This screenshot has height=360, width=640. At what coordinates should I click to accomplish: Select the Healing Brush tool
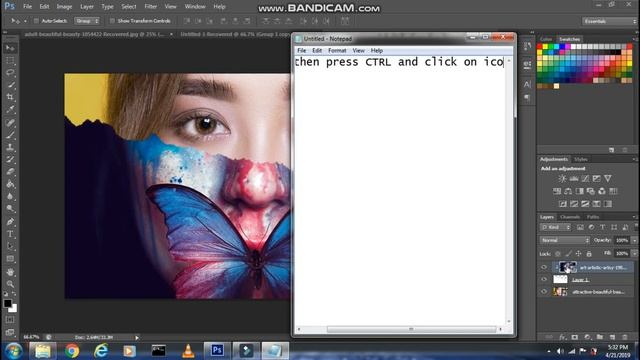click(10, 122)
